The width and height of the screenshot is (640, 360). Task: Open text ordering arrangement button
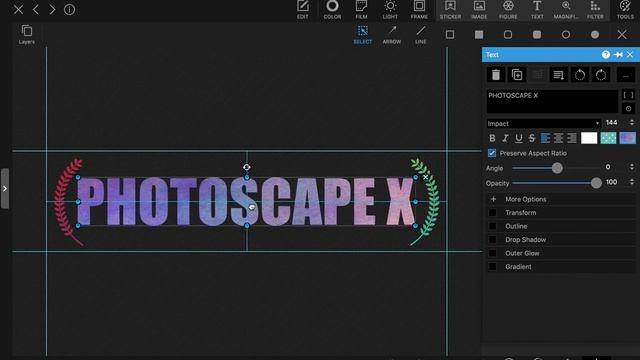pos(559,75)
